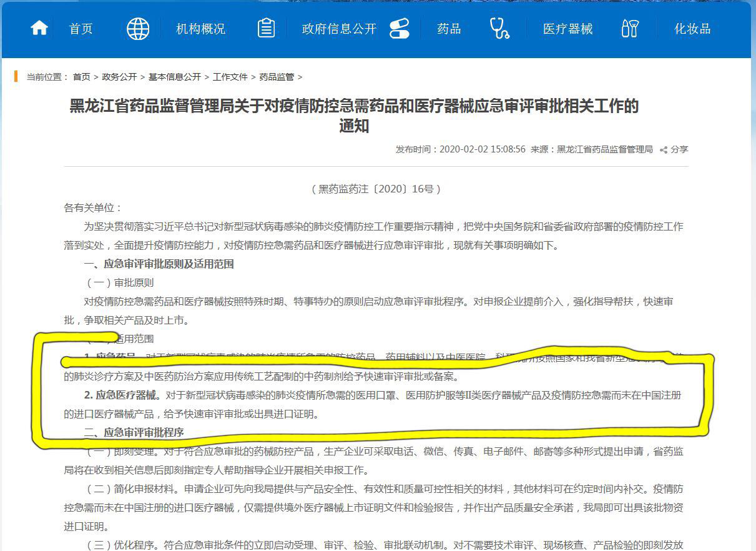The image size is (756, 551).
Task: Select 化妆品 in the navigation bar
Action: (x=692, y=29)
